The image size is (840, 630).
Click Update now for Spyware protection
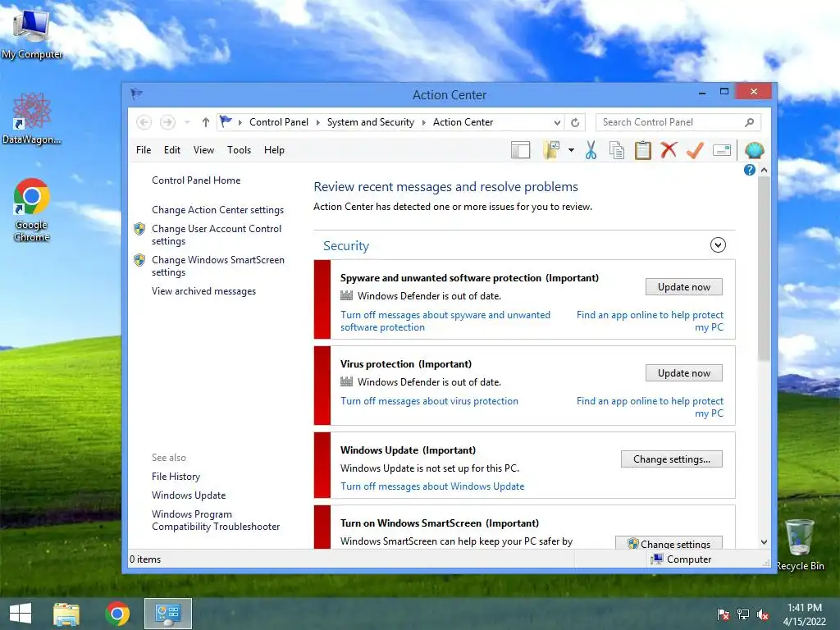683,286
